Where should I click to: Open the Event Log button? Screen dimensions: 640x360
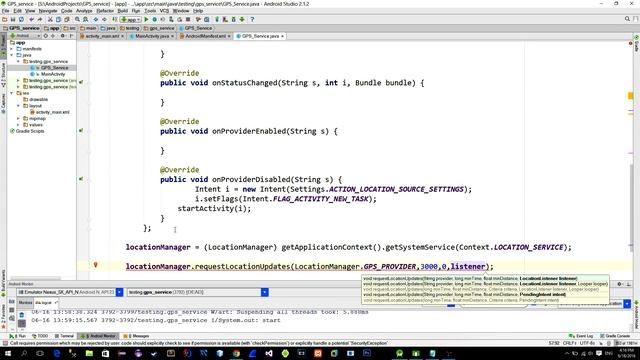(581, 336)
